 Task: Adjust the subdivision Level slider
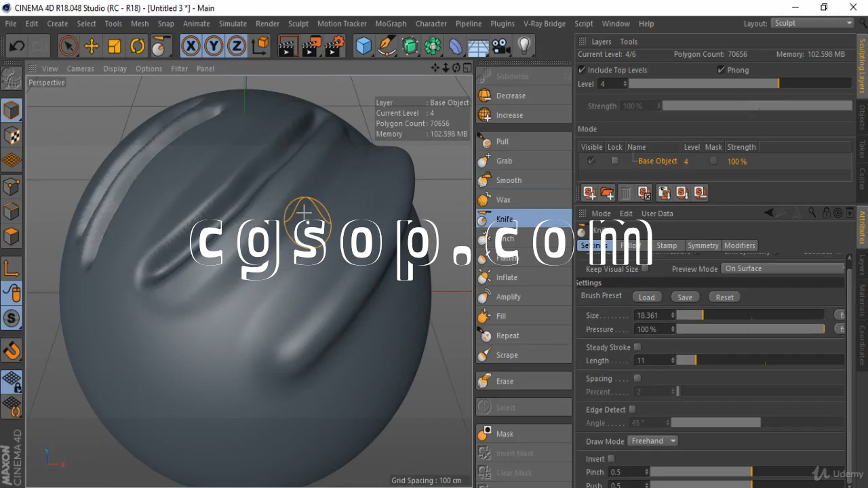741,84
